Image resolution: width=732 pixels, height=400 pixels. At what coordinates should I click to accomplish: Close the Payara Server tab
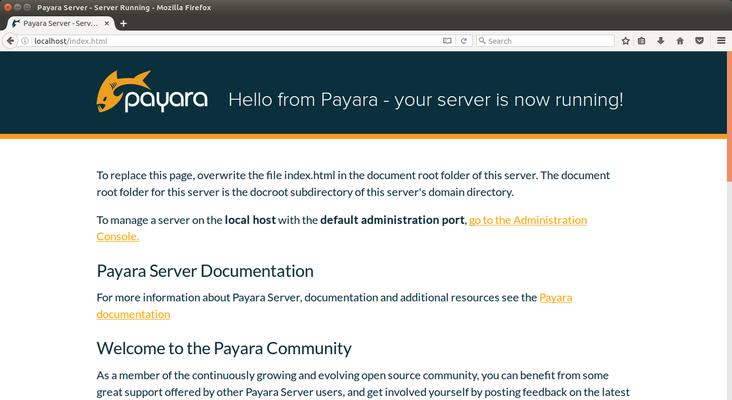pyautogui.click(x=106, y=23)
